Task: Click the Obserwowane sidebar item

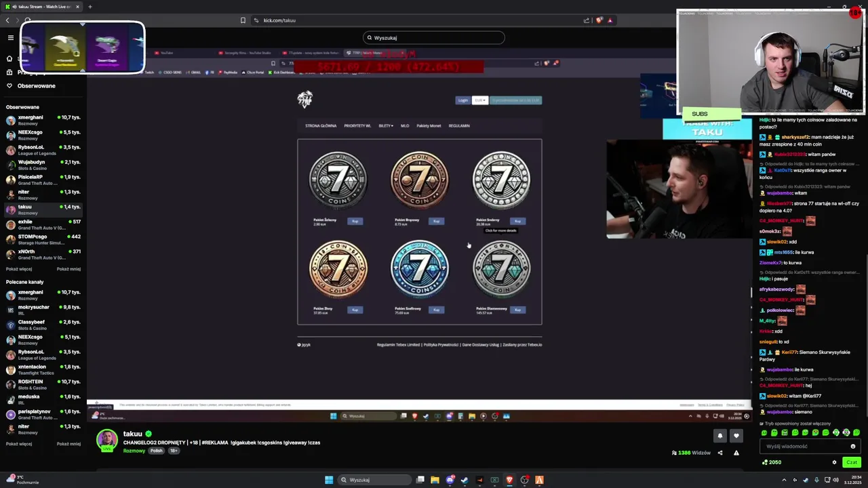Action: tap(36, 86)
